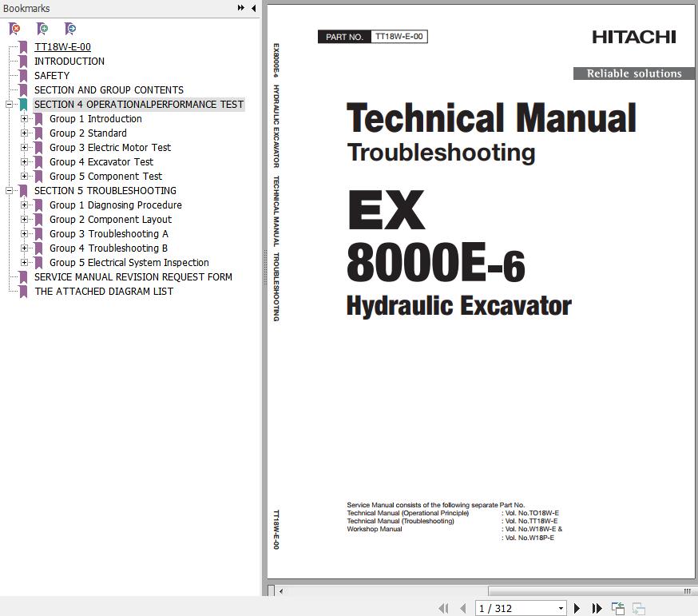
Task: Expand Group 3 Electric Motor Test
Action: point(24,148)
